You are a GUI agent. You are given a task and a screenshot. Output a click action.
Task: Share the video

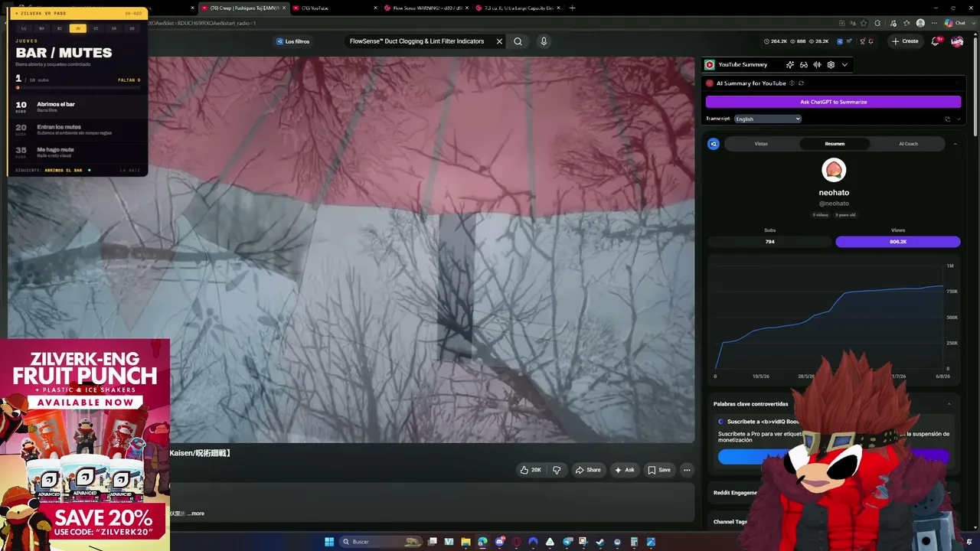coord(588,470)
